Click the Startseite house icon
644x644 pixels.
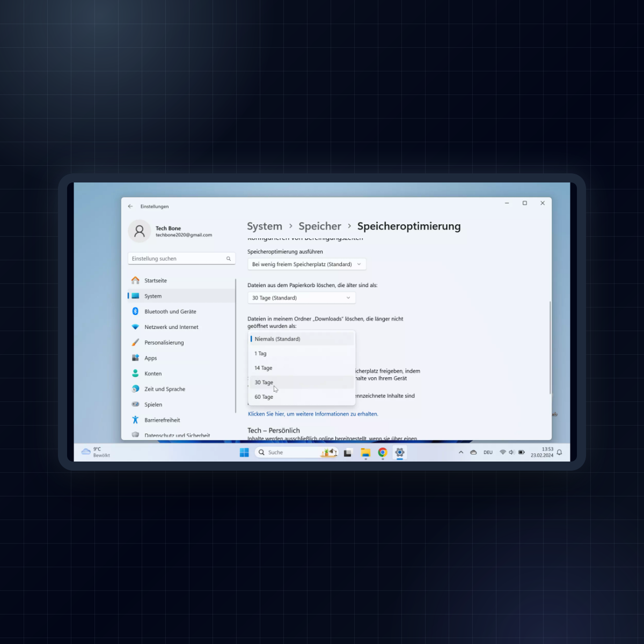point(135,280)
